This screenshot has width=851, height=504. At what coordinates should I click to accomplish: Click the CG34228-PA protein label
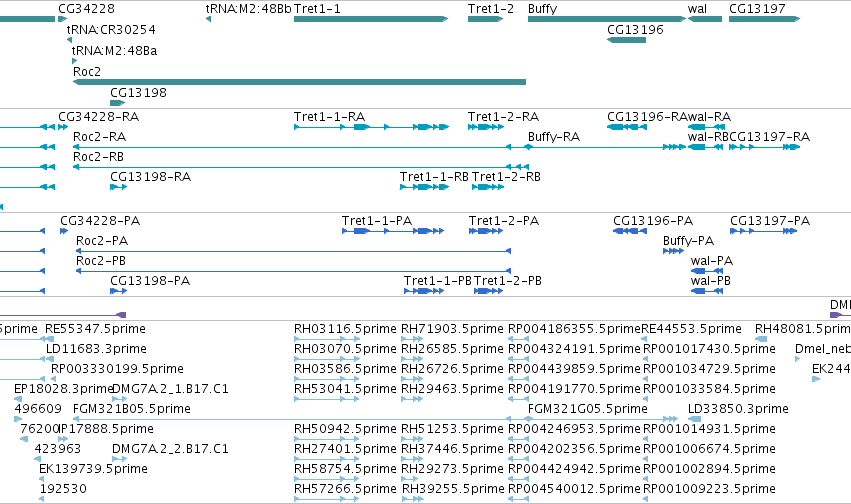[x=100, y=221]
